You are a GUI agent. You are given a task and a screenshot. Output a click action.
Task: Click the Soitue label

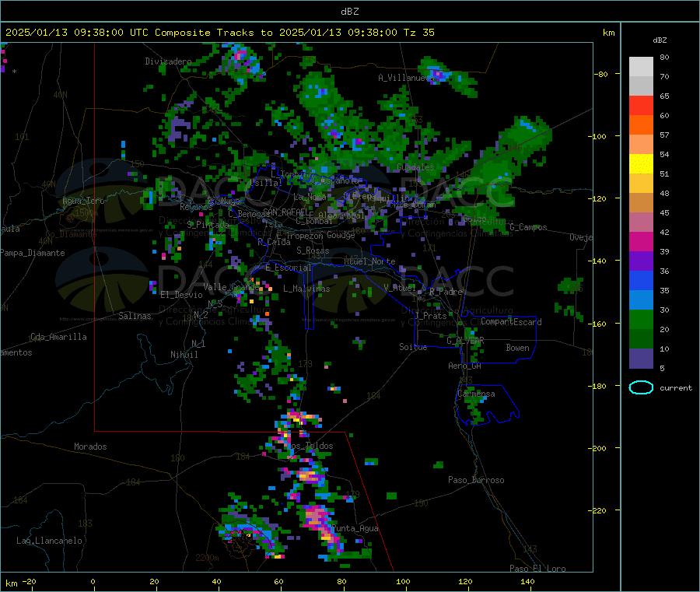pyautogui.click(x=413, y=347)
